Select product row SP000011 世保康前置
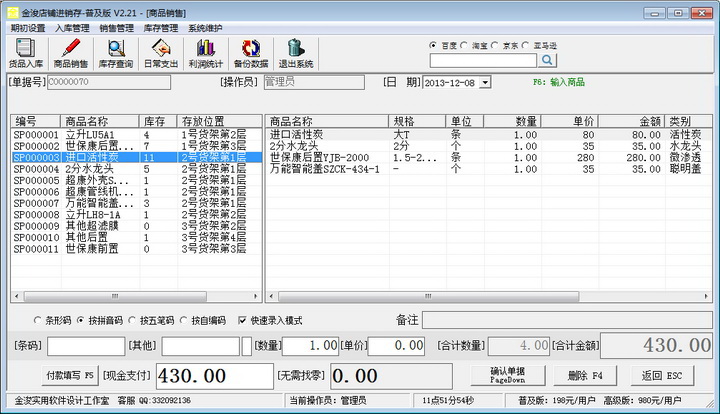This screenshot has height=414, width=720. [136, 249]
